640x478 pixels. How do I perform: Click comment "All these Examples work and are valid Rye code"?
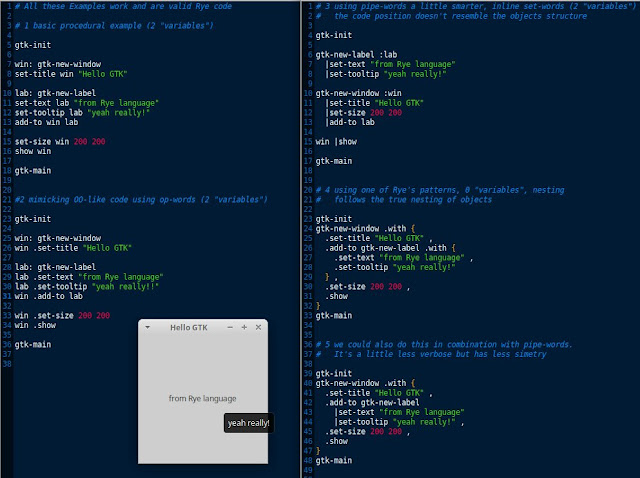tap(123, 6)
